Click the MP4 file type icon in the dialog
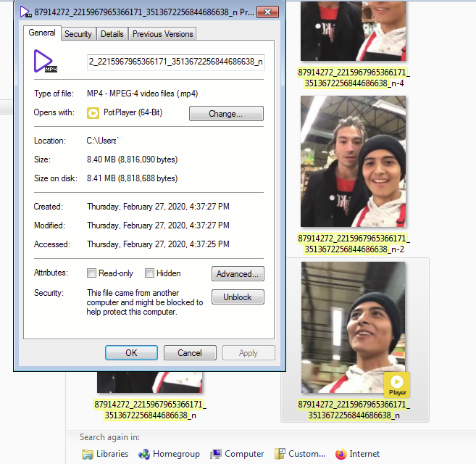Image resolution: width=476 pixels, height=464 pixels. tap(45, 62)
